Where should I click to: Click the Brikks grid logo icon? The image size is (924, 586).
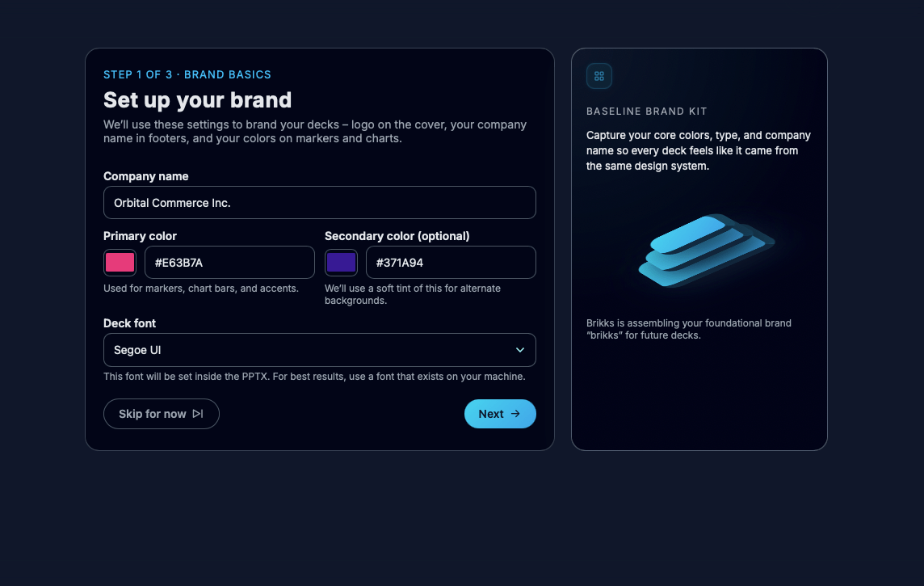coord(598,75)
